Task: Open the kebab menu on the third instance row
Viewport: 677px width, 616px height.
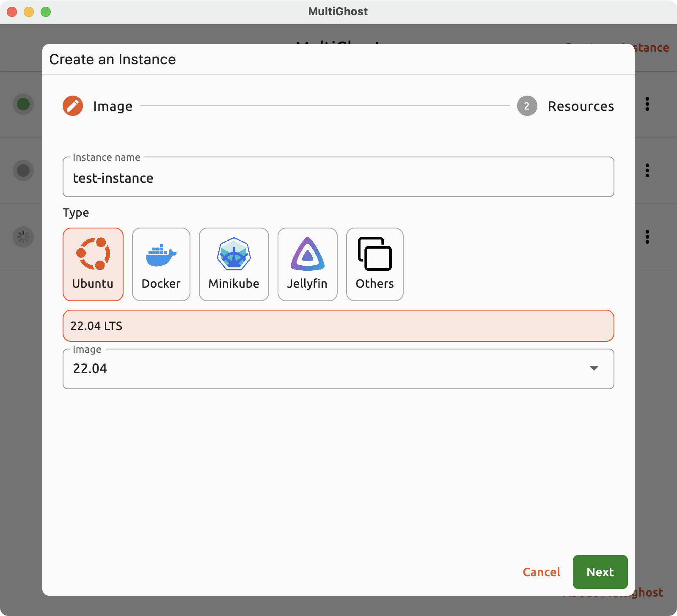Action: [x=647, y=236]
